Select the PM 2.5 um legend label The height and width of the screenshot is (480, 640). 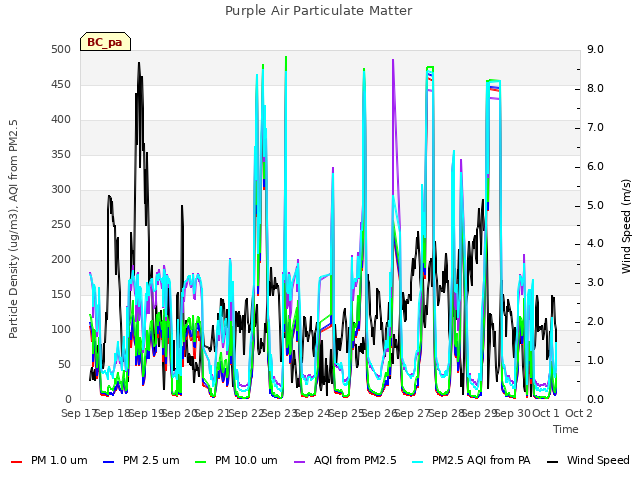[x=151, y=460]
